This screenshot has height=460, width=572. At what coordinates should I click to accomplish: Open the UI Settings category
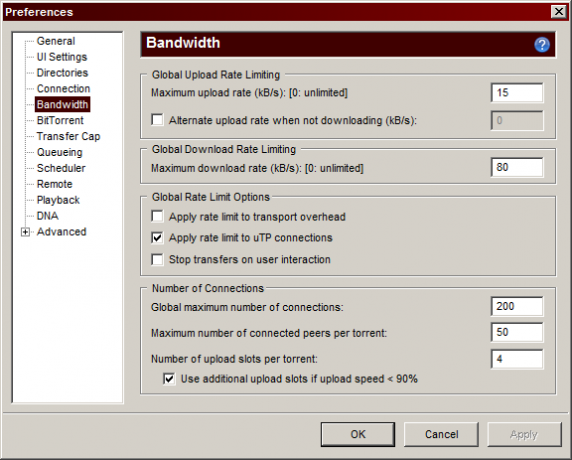point(62,57)
